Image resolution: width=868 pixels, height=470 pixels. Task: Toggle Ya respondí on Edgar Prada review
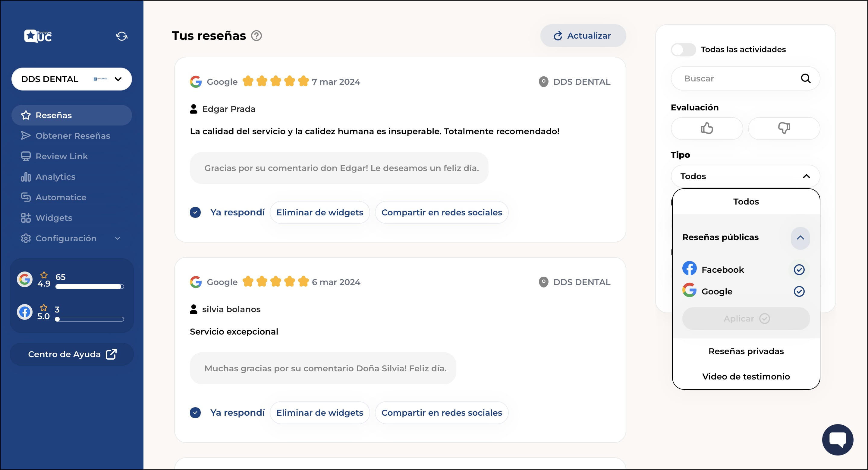pyautogui.click(x=195, y=212)
